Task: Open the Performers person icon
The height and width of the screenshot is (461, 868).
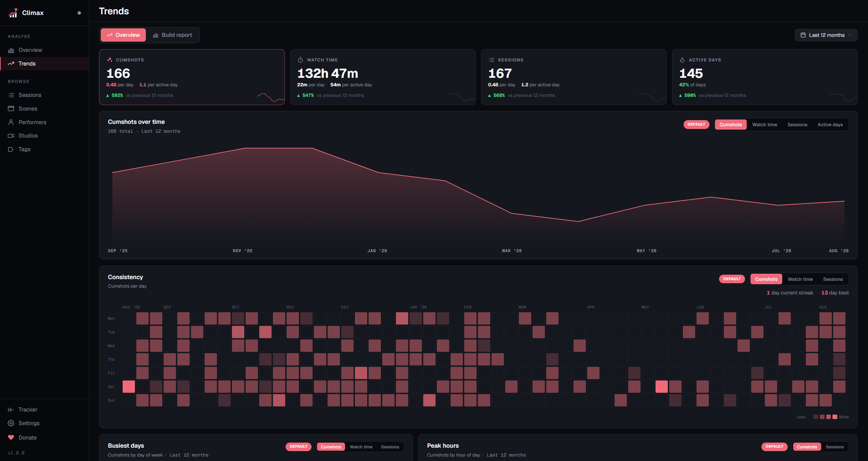Action: click(11, 122)
